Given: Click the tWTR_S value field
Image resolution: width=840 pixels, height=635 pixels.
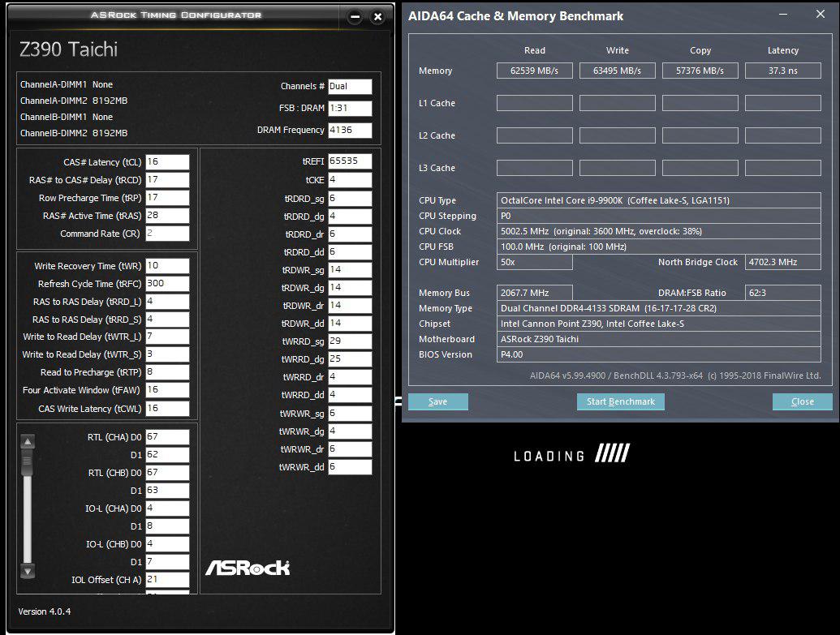Looking at the screenshot, I should tap(167, 354).
